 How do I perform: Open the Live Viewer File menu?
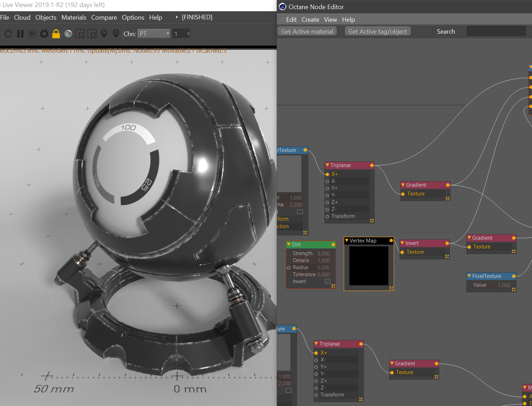5,18
